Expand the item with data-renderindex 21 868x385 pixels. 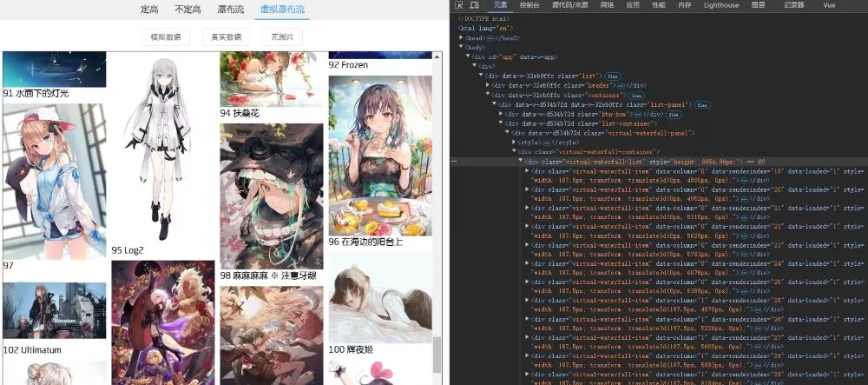(x=527, y=208)
